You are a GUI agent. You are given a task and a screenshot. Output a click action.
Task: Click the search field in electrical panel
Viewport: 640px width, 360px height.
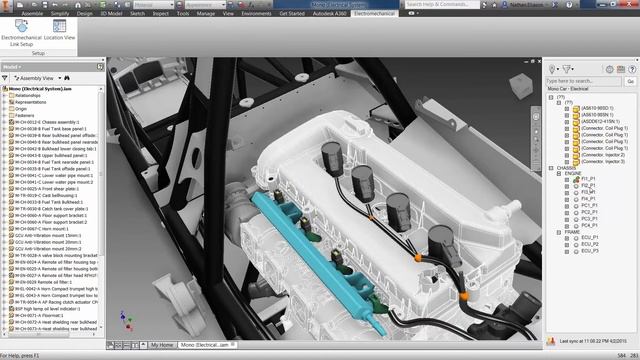[x=584, y=81]
